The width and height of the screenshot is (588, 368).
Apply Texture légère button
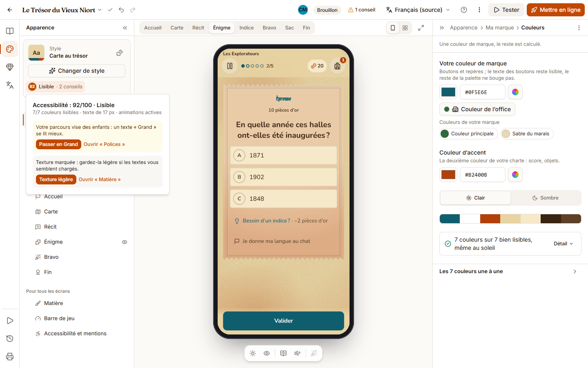tap(56, 180)
